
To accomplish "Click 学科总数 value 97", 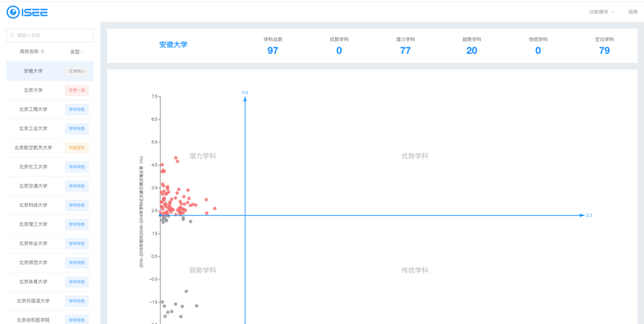I will [x=273, y=51].
